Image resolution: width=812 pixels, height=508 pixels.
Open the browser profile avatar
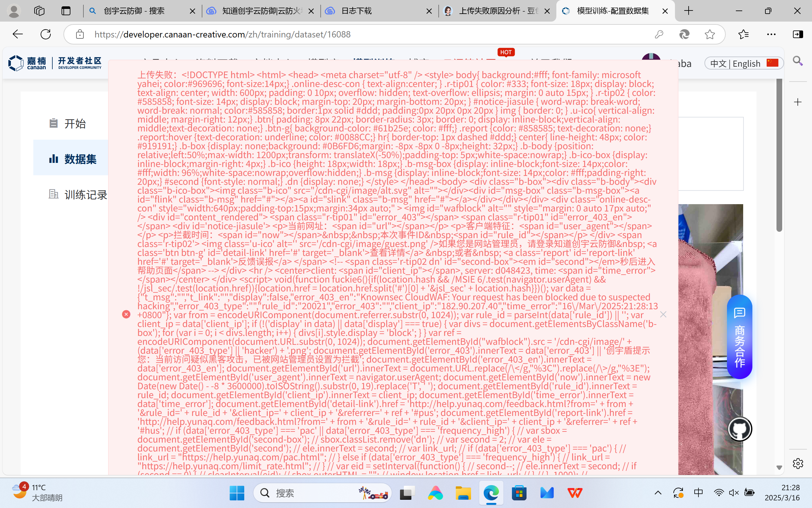point(14,11)
